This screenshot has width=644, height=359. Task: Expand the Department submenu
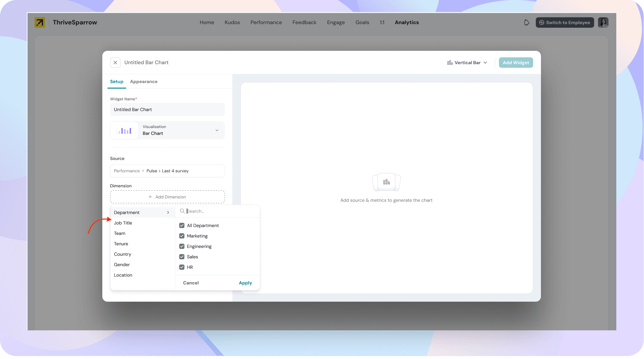click(x=142, y=212)
